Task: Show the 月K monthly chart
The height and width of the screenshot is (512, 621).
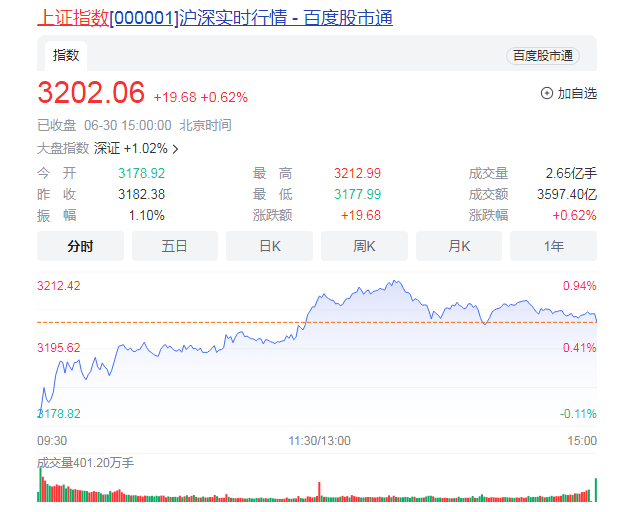Action: [459, 246]
